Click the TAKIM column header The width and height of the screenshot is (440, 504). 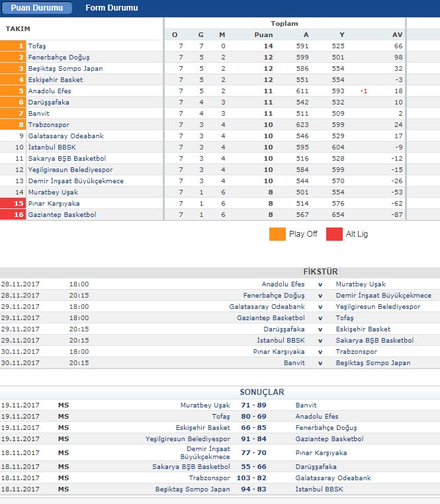[x=18, y=29]
